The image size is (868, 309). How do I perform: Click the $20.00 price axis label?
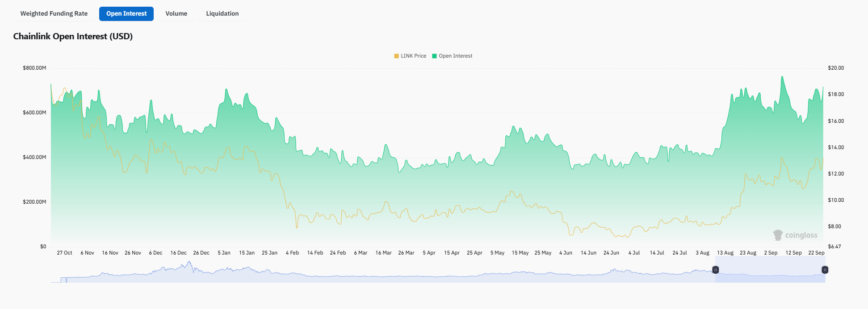(836, 68)
